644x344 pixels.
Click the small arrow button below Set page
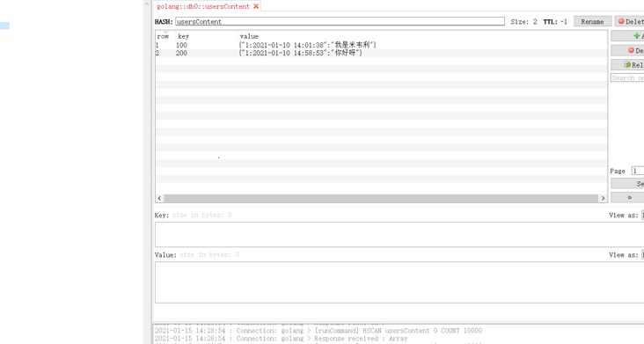point(629,197)
